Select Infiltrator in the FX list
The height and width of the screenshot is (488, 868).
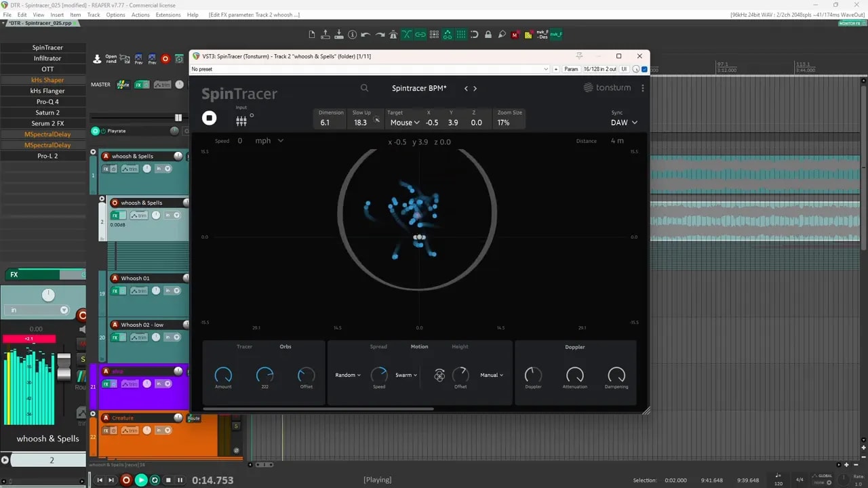pyautogui.click(x=47, y=58)
